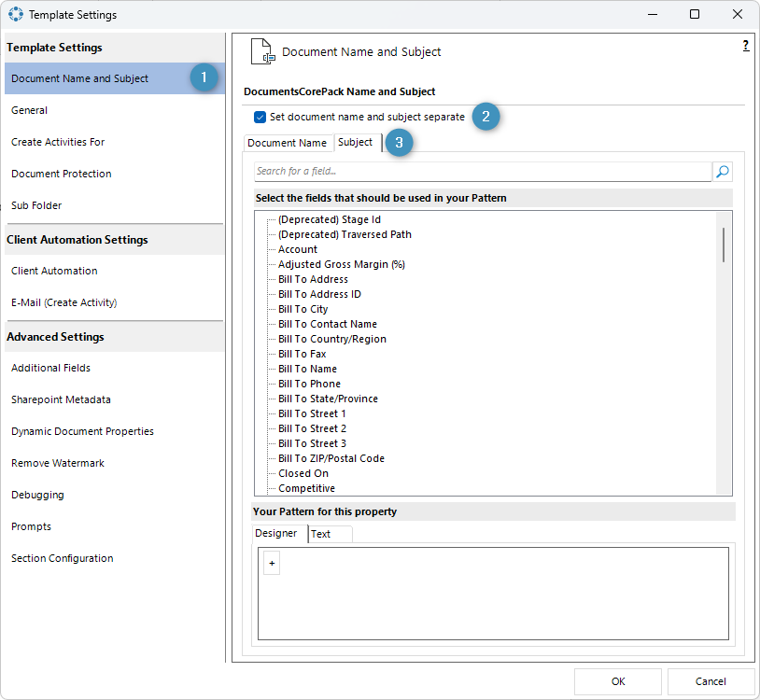Go to Sharepoint Metadata settings
Screen dimensions: 760x700
[x=115, y=399]
